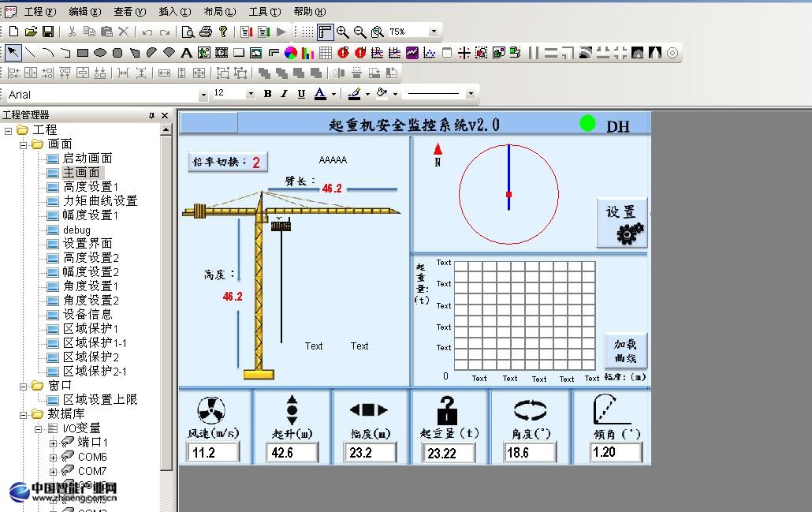The image size is (812, 512).
Task: Click the font color swatch button
Action: click(x=320, y=94)
